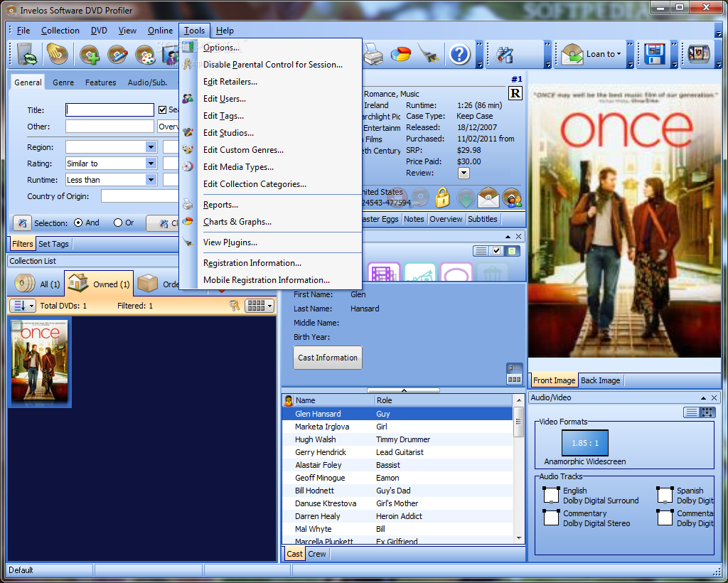Click the plug-in connector toolbar icon
The width and height of the screenshot is (728, 583).
(x=428, y=54)
